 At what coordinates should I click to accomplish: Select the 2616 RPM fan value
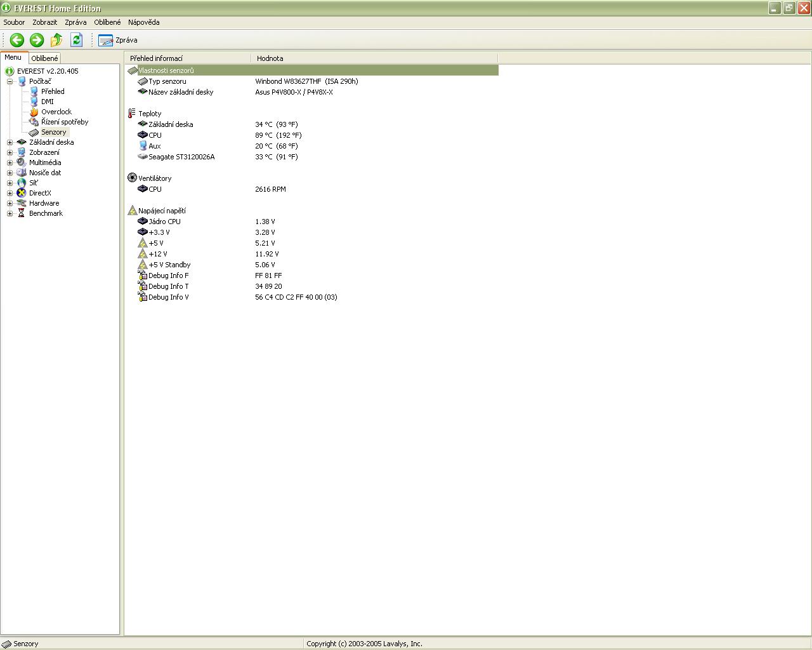coord(270,189)
